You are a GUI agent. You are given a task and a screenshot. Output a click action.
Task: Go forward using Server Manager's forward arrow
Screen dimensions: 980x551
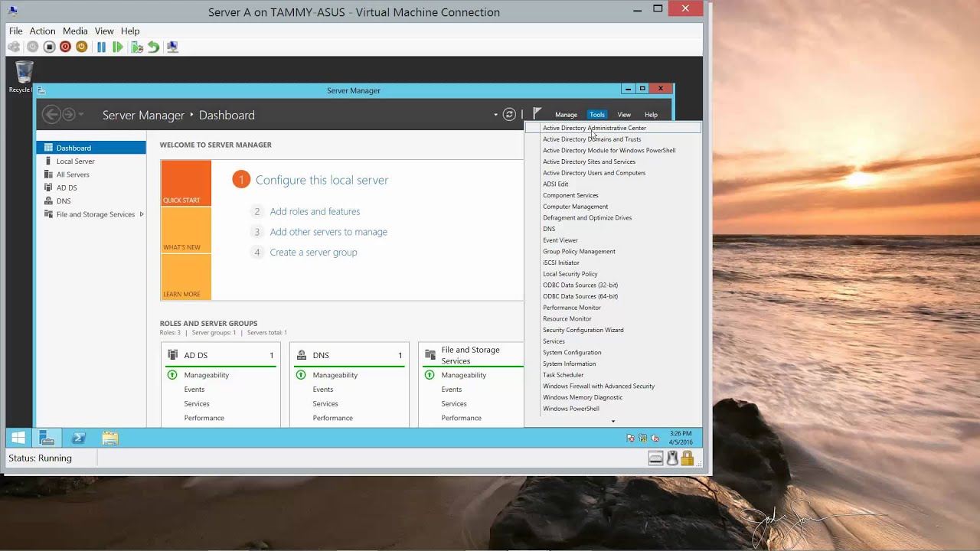pyautogui.click(x=69, y=115)
